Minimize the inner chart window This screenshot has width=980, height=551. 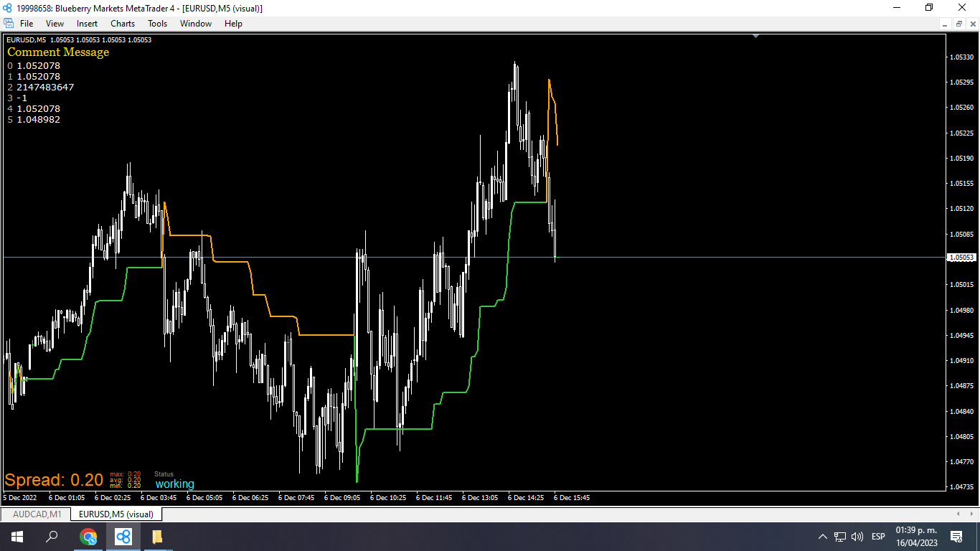pos(946,24)
